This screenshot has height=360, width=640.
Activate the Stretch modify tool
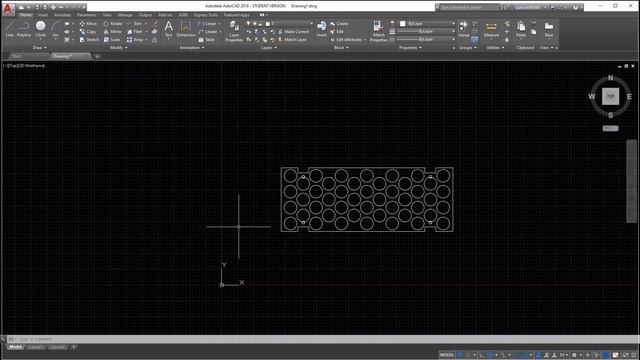[x=89, y=40]
